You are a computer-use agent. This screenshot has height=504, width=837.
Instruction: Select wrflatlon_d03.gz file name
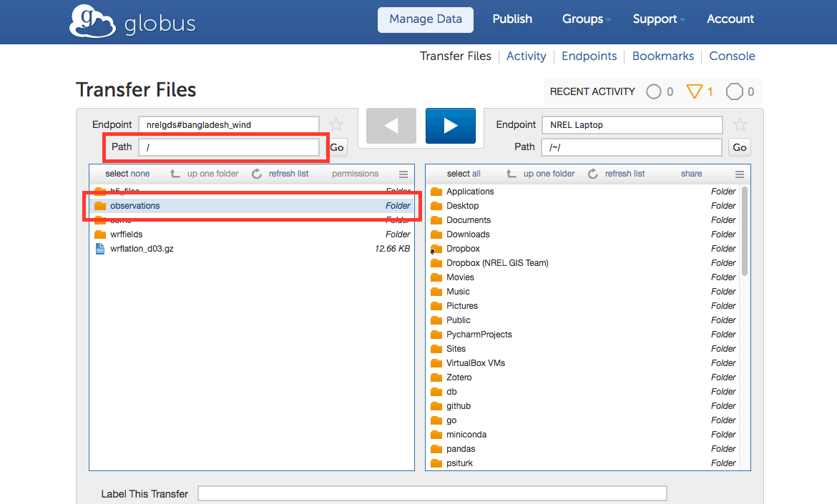[142, 249]
